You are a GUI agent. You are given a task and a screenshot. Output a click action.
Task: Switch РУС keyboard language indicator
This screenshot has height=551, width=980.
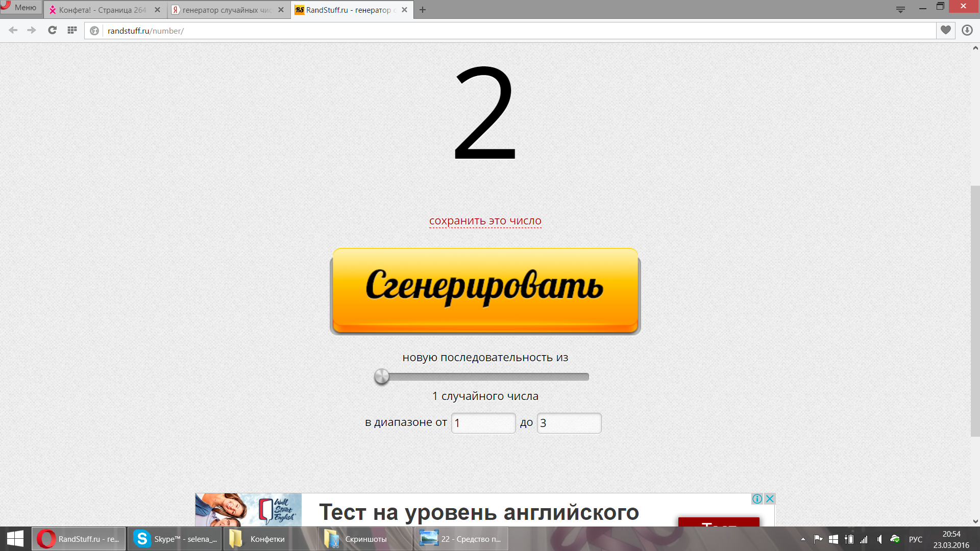click(x=915, y=539)
